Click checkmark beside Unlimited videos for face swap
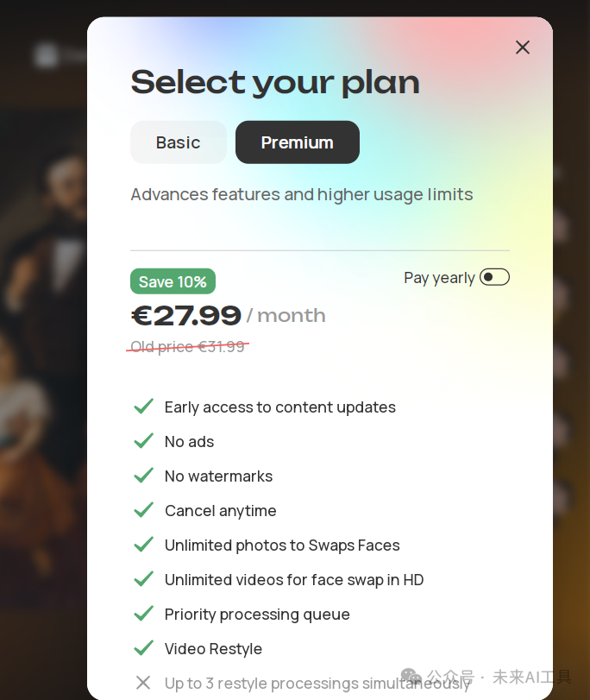The width and height of the screenshot is (590, 700). (143, 579)
